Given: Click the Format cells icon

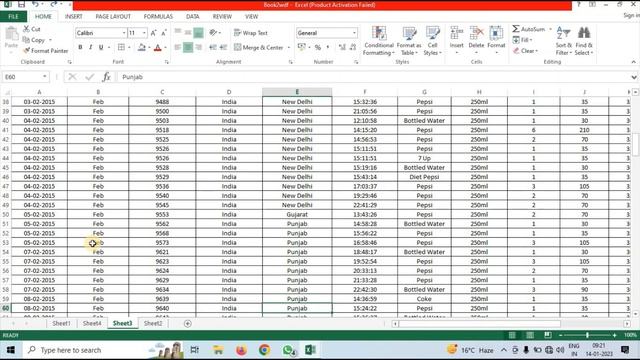Looking at the screenshot, I should coord(496,33).
